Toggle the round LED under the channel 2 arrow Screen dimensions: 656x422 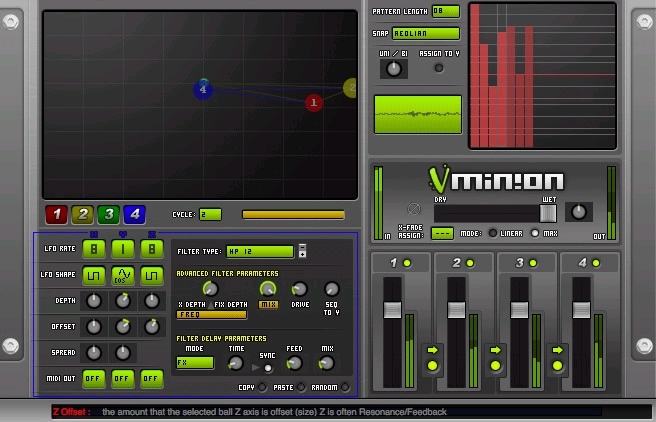coord(495,366)
